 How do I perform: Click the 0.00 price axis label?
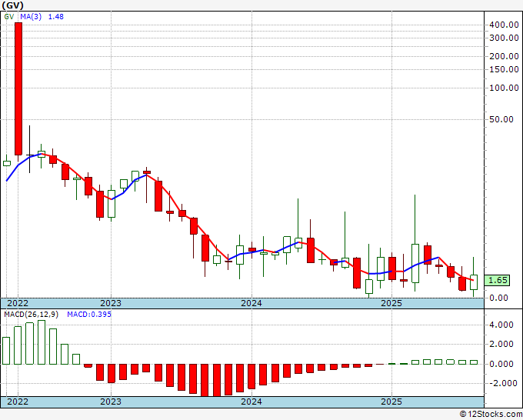tap(498, 298)
